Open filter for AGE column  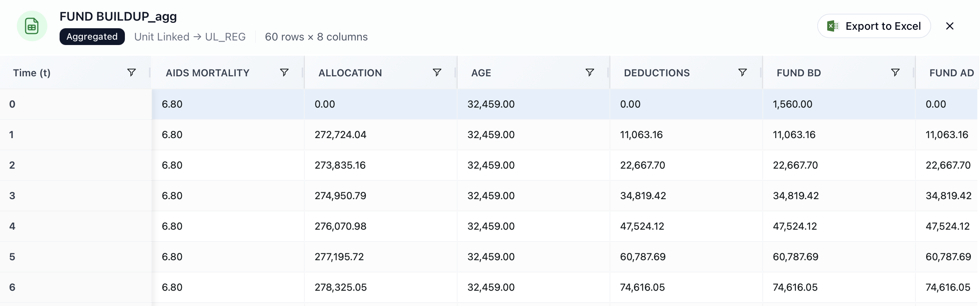pyautogui.click(x=590, y=72)
